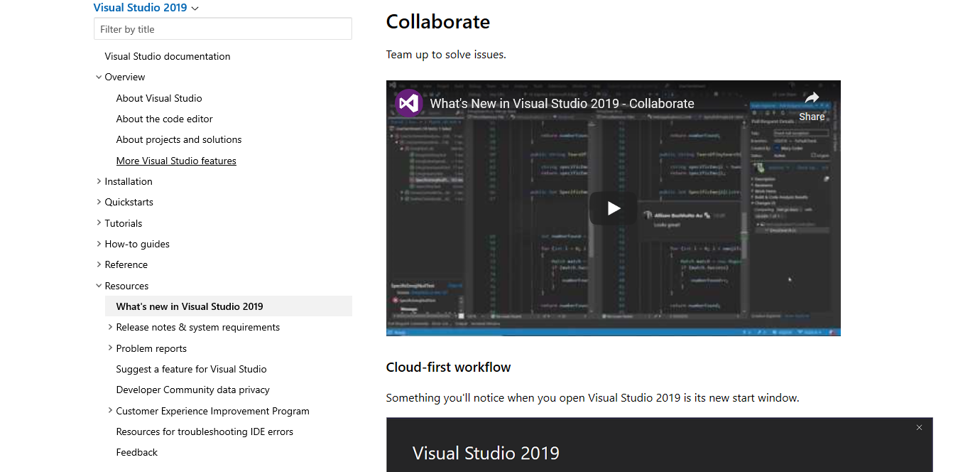Click the 'Team up to solve issues.' text
Image resolution: width=980 pixels, height=472 pixels.
click(446, 55)
